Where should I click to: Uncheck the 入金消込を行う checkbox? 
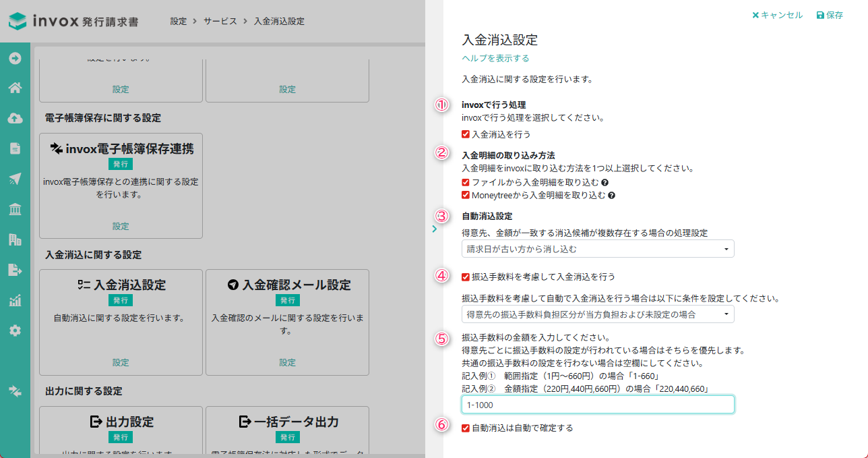pos(466,134)
